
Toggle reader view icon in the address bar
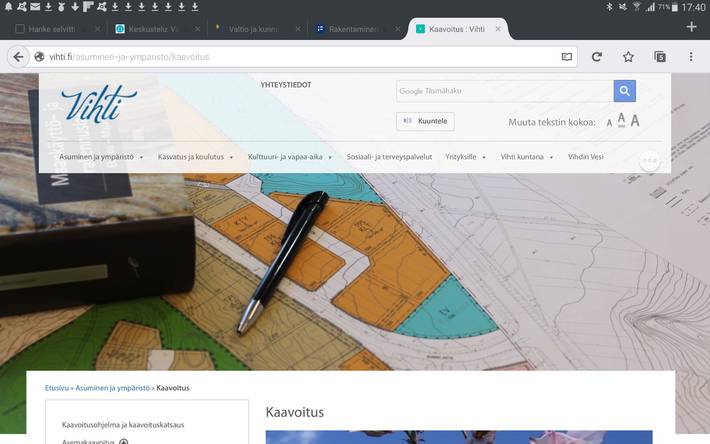click(567, 57)
